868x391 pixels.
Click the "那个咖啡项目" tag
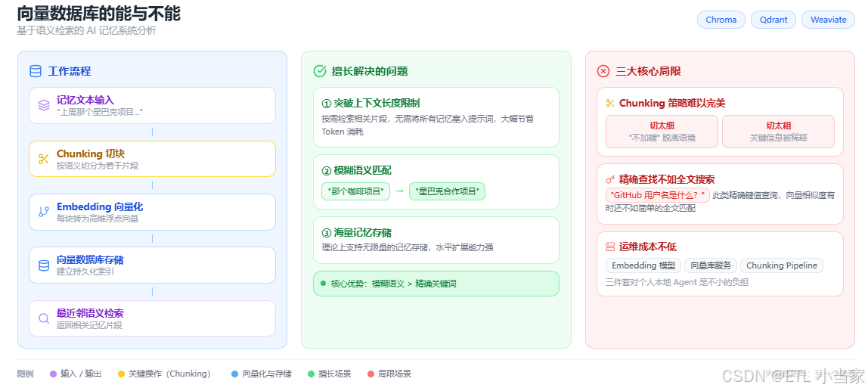[x=355, y=191]
